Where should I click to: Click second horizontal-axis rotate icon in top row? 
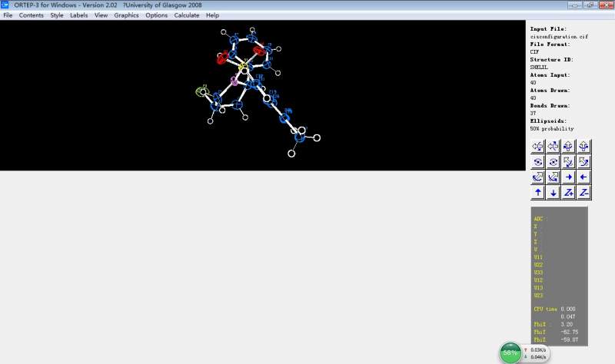pyautogui.click(x=553, y=146)
